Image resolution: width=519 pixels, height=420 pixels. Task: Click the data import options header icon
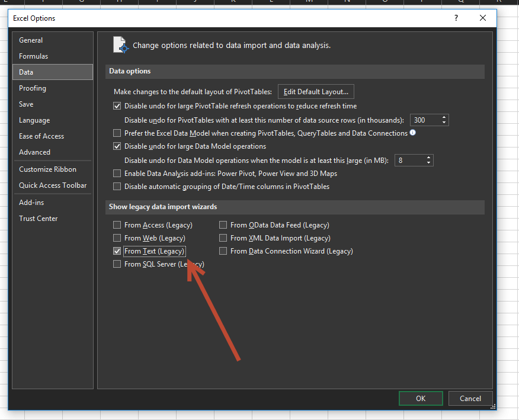tap(120, 45)
